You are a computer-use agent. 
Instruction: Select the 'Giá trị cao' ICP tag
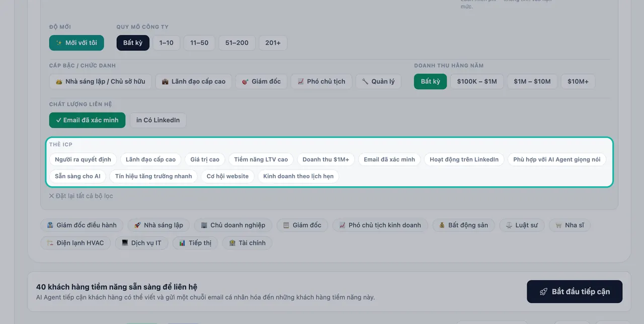click(x=205, y=159)
